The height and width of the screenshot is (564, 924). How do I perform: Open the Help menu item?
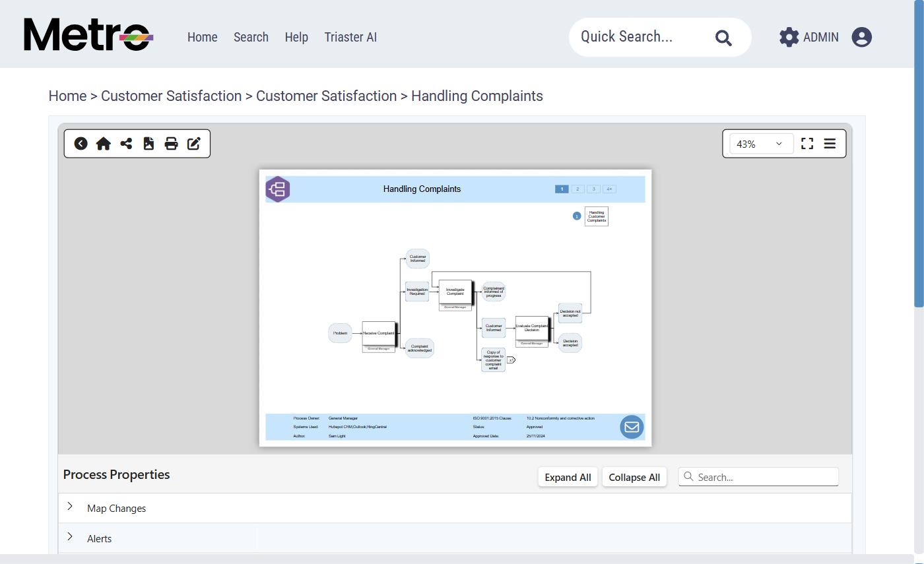(x=296, y=37)
